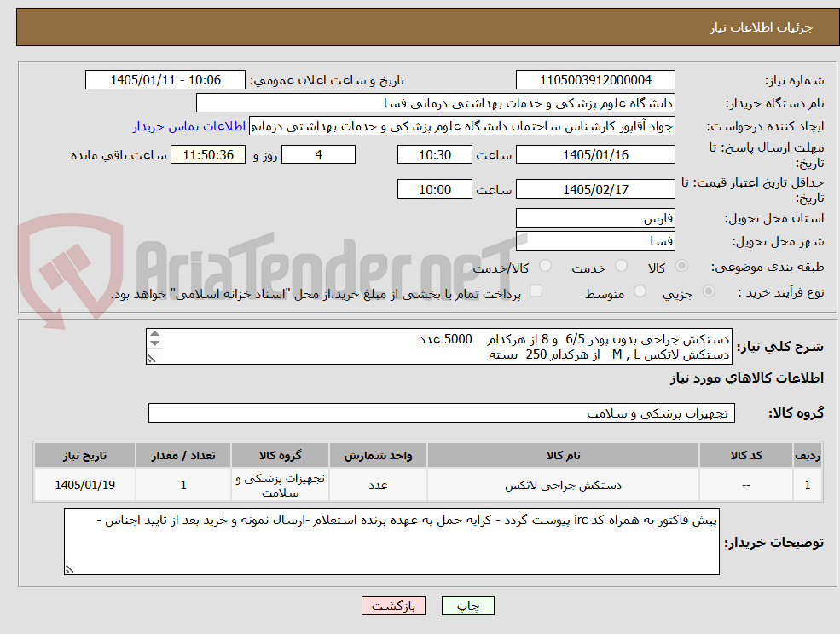Click column header کد کالا
The height and width of the screenshot is (634, 840).
click(x=745, y=455)
